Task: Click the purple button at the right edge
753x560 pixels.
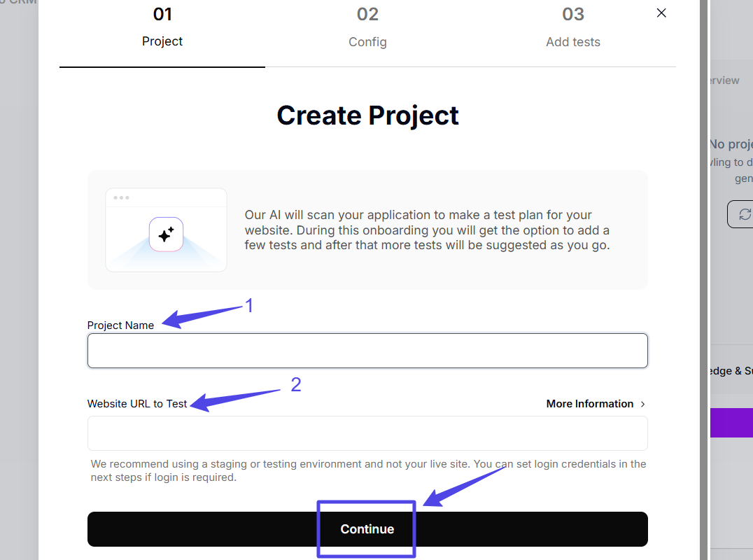Action: click(x=732, y=423)
